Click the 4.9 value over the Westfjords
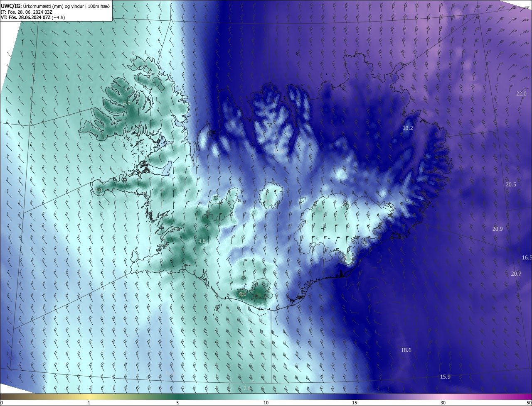Image resolution: width=532 pixels, height=406 pixels. tap(127, 103)
